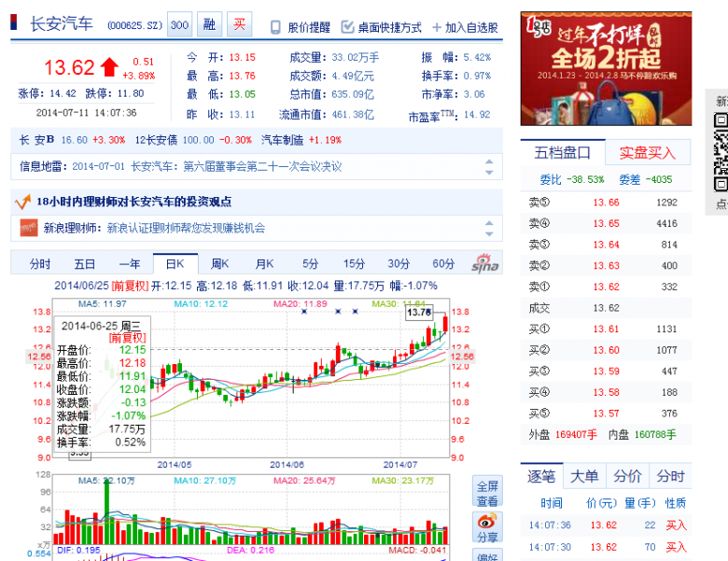
Task: Add stock via 加入自选股 plus icon
Action: pos(437,27)
